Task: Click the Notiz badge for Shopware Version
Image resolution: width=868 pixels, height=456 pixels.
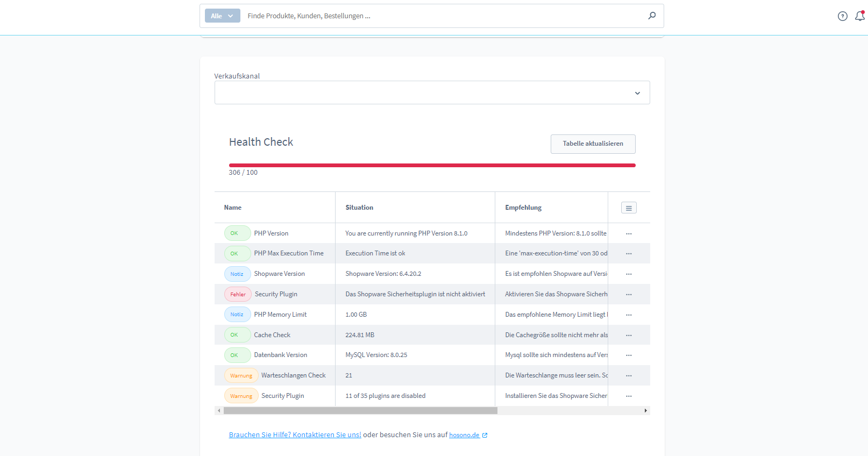Action: click(x=237, y=274)
